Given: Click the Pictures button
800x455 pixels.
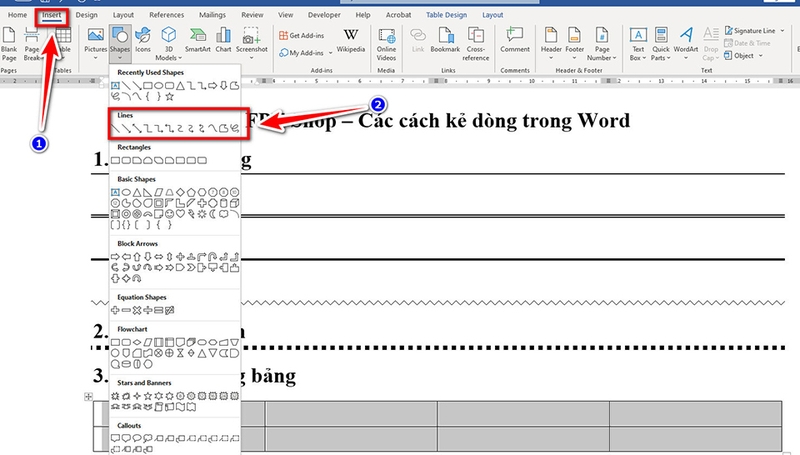Looking at the screenshot, I should [95, 43].
